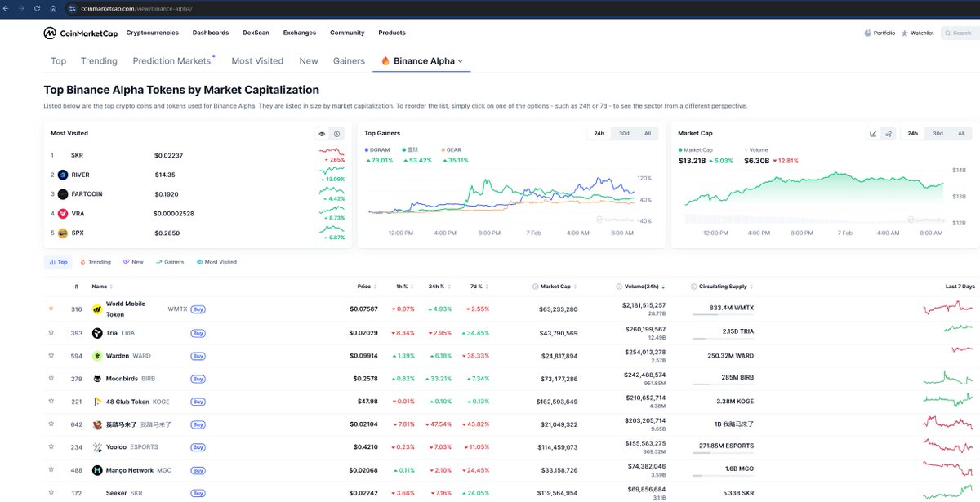Filter list by Most Visited chip
Screen dimensions: 980x502
tap(216, 262)
